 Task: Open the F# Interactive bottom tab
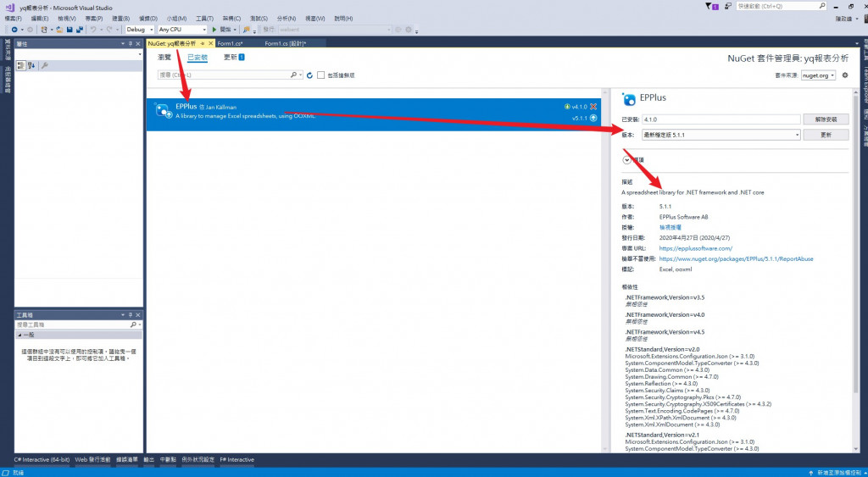tap(237, 459)
